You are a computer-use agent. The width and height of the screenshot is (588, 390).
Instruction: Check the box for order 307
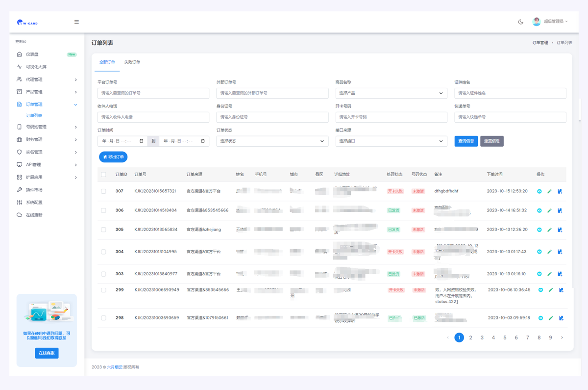pyautogui.click(x=103, y=191)
